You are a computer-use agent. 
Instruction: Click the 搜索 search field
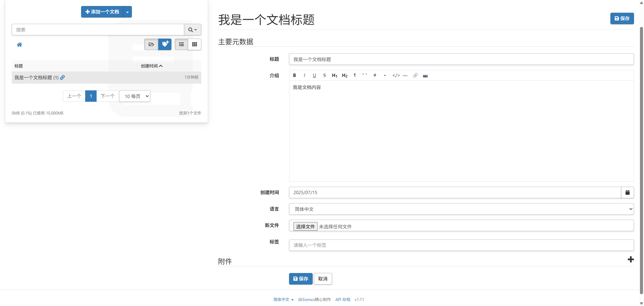pos(98,30)
